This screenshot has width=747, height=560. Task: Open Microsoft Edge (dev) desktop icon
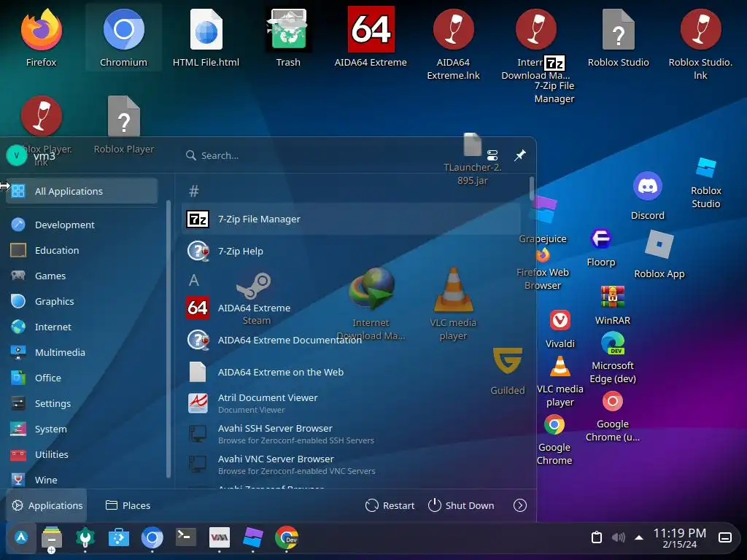pyautogui.click(x=613, y=358)
